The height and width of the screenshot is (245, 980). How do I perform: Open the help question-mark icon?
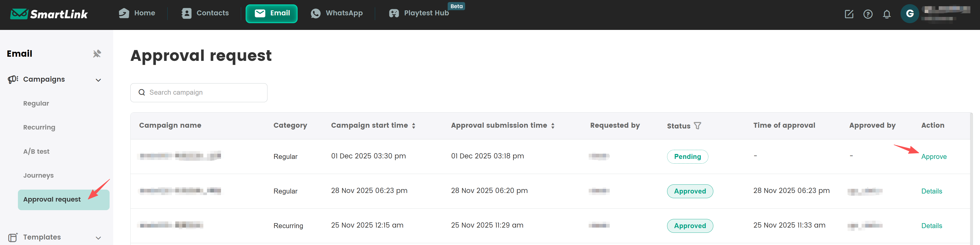pos(868,14)
